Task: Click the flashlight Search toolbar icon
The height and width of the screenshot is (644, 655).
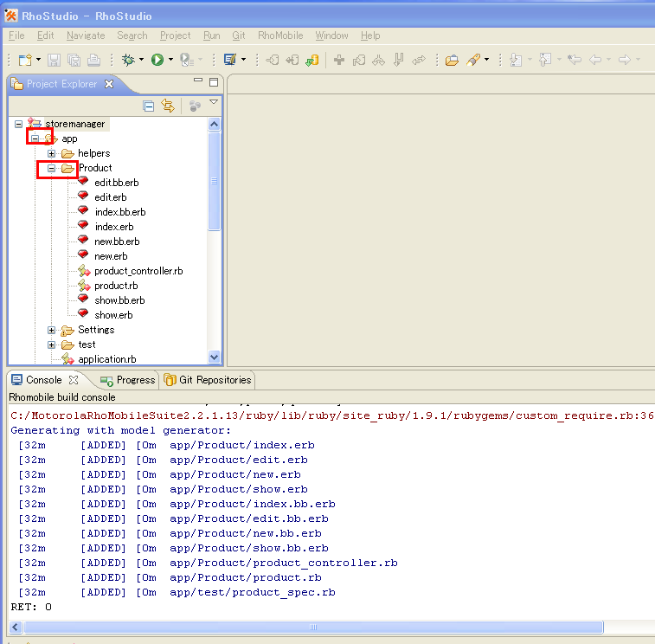Action: click(x=473, y=61)
